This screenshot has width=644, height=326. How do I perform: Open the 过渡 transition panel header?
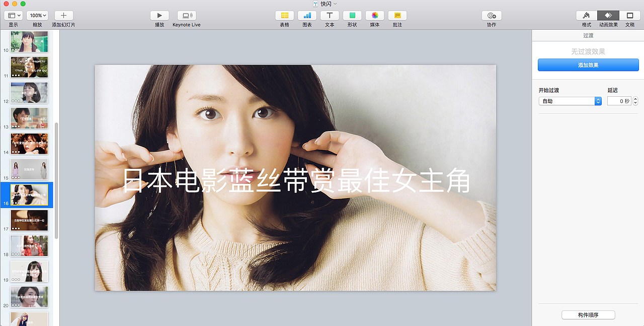click(x=588, y=35)
